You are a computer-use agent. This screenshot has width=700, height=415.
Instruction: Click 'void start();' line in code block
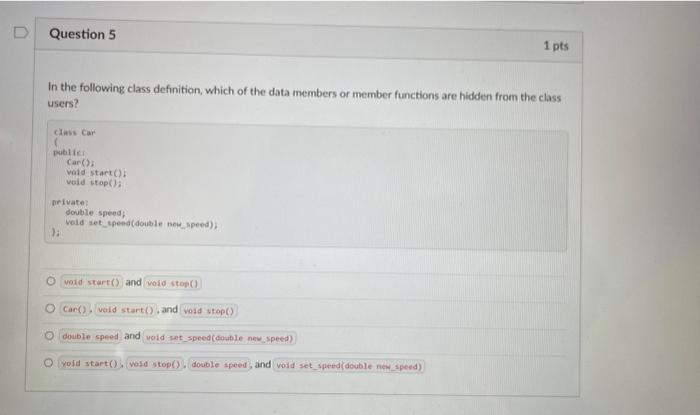coord(96,172)
